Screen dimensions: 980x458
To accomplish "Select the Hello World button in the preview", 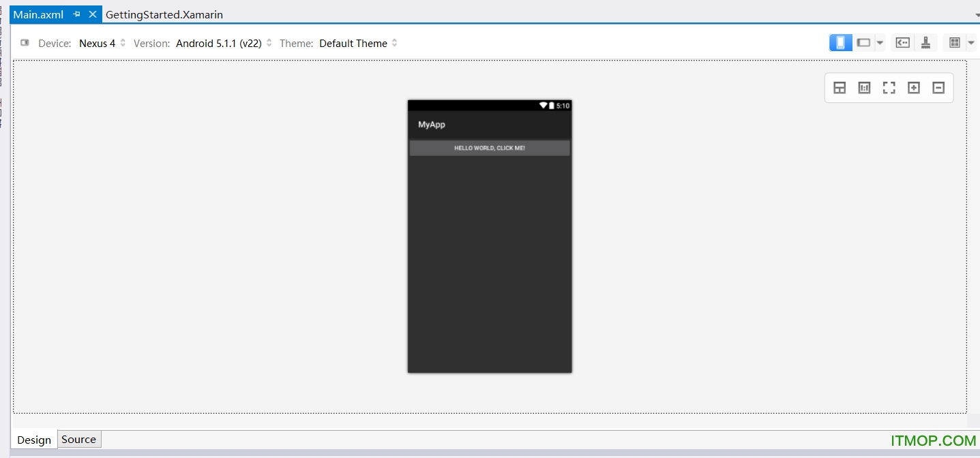I will (489, 148).
